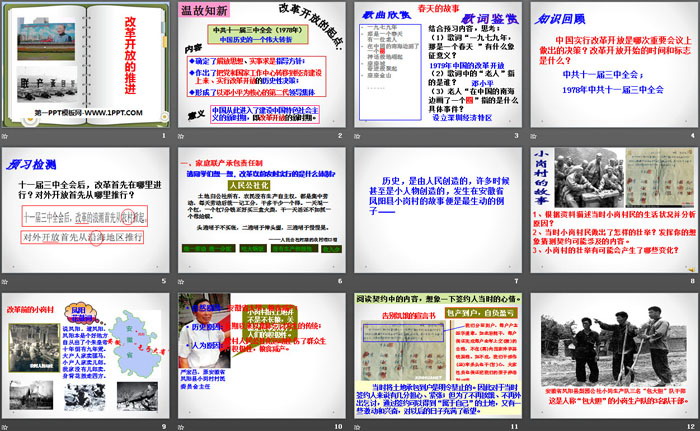The height and width of the screenshot is (431, 700).
Task: Click slide number 11 label
Action: coord(514,427)
